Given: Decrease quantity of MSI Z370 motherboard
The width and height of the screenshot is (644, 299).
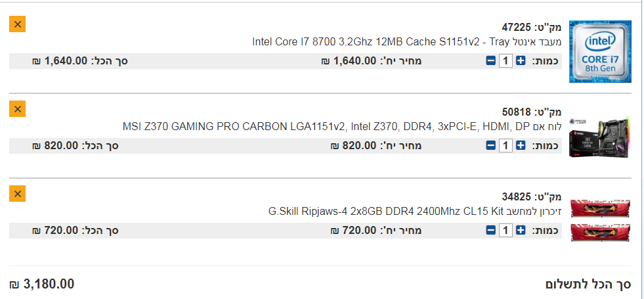Looking at the screenshot, I should pyautogui.click(x=490, y=146).
